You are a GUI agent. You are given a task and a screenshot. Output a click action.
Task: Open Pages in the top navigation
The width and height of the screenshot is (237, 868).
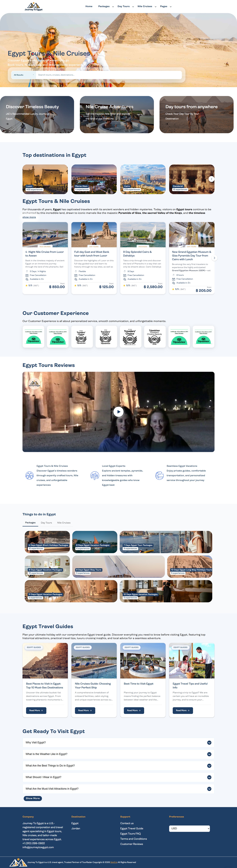(164, 6)
